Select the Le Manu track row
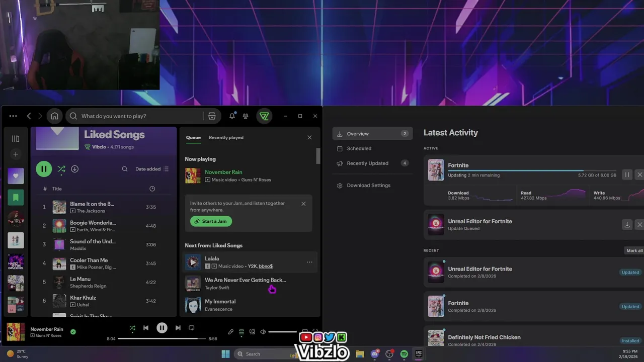 point(103,282)
